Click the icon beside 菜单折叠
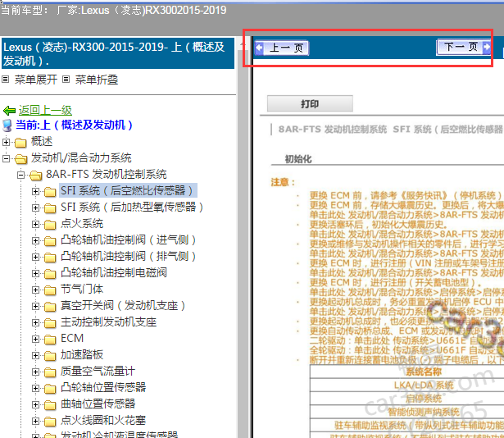The height and width of the screenshot is (438, 504). click(66, 80)
